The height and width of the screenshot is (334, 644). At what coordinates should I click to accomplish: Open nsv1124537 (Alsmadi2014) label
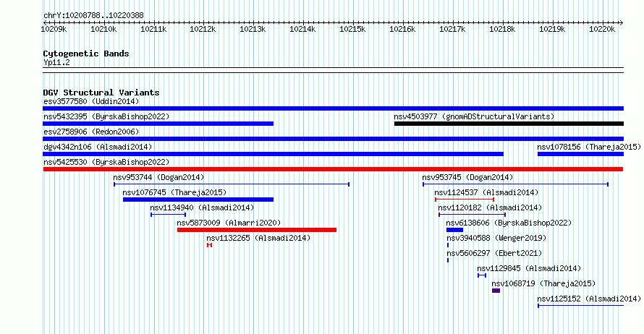click(486, 192)
